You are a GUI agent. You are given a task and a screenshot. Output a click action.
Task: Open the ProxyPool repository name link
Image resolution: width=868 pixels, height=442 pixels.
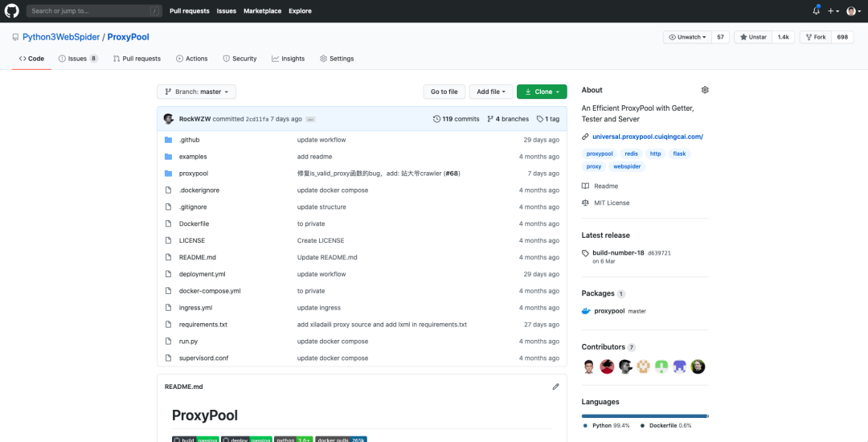(128, 37)
